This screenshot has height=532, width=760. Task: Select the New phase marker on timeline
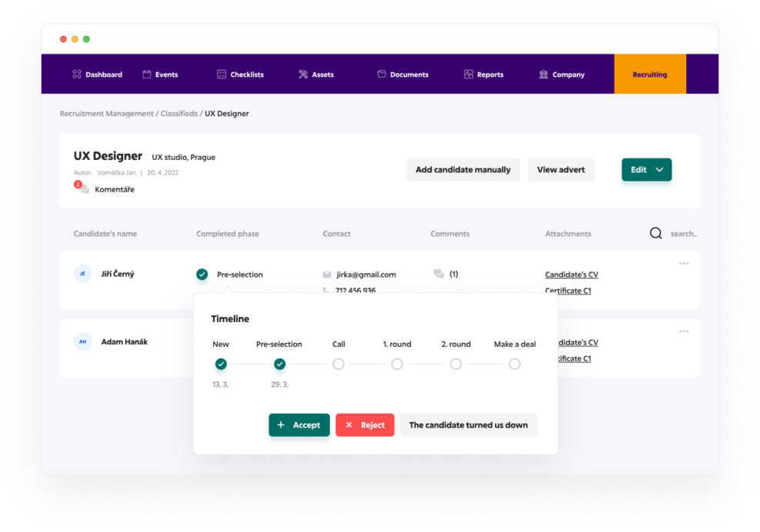[x=221, y=364]
